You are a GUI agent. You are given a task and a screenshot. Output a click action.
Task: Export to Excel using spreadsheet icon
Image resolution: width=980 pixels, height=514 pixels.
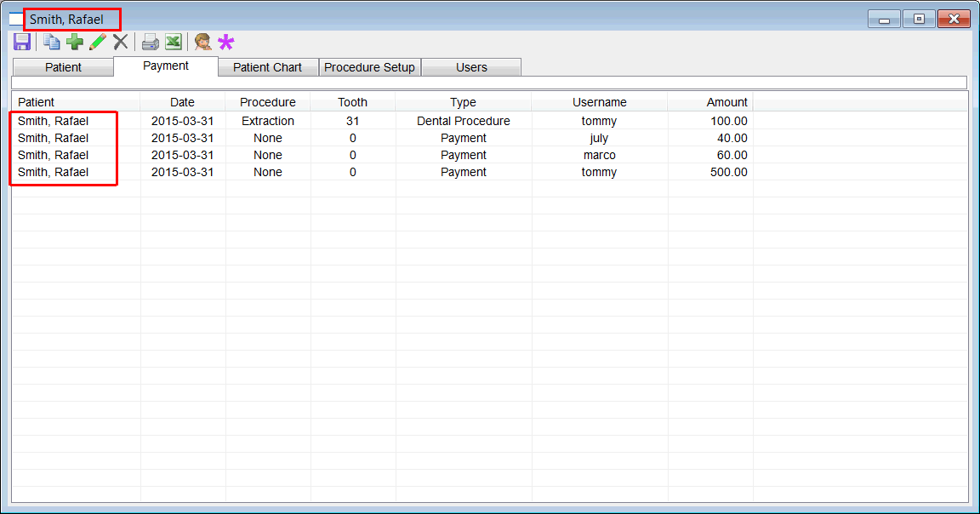click(174, 42)
